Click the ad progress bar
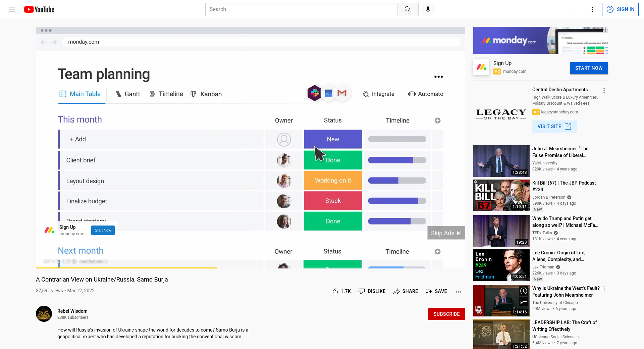 (251, 268)
